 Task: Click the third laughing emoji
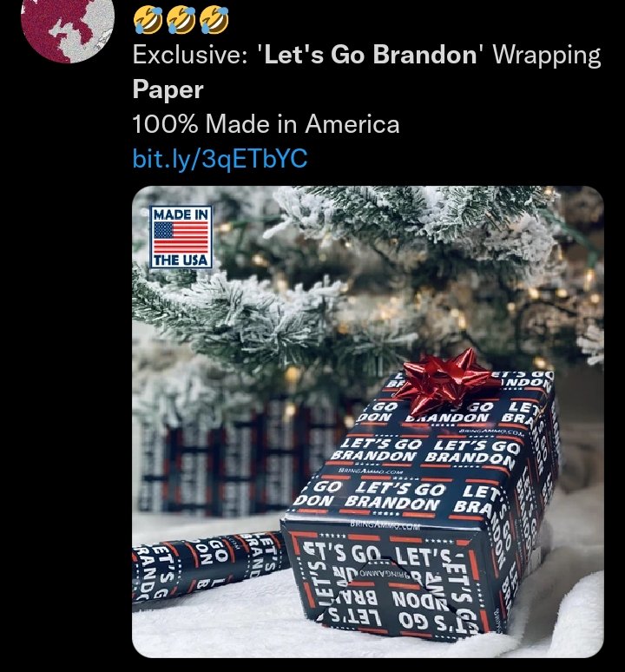click(214, 20)
